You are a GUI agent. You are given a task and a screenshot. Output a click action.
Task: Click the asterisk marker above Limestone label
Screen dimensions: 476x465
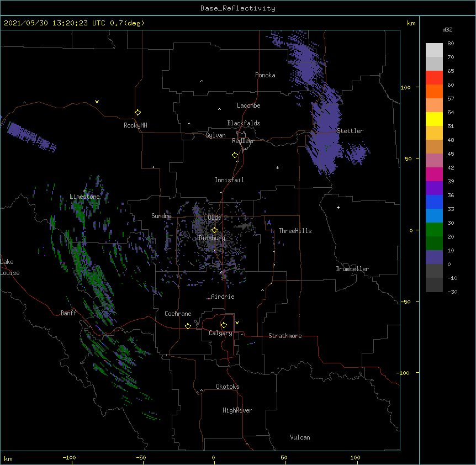point(84,191)
